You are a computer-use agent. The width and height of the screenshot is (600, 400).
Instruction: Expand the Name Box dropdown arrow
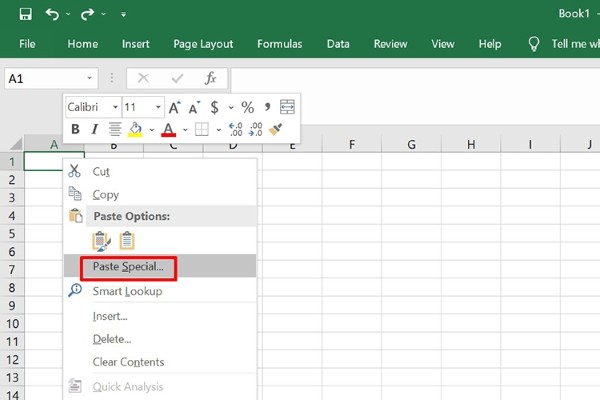coord(90,78)
